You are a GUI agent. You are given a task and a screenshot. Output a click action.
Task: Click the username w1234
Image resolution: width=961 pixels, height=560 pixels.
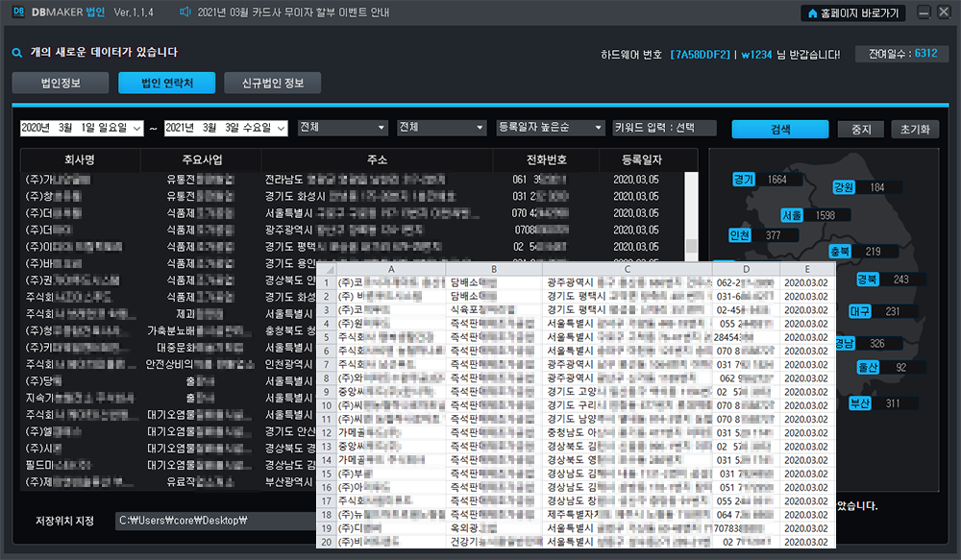[756, 55]
